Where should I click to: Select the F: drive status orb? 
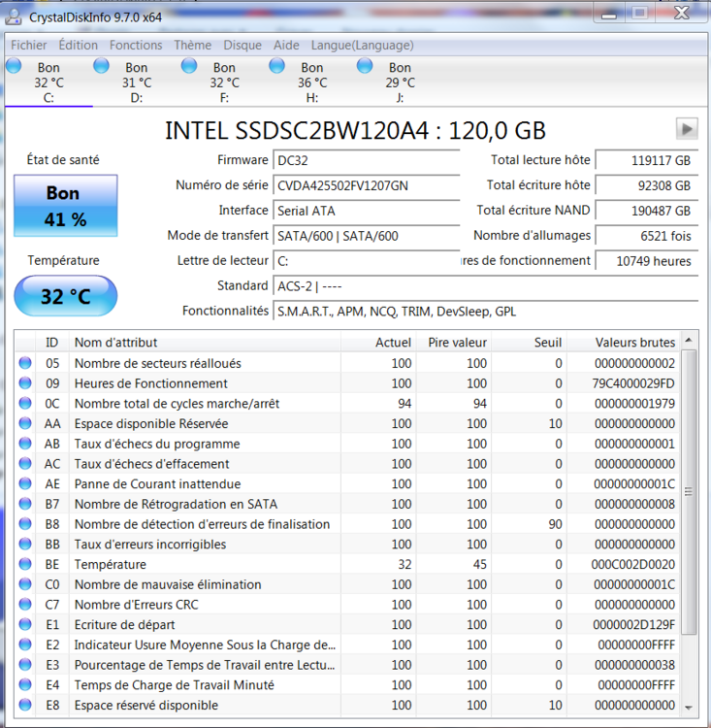189,66
